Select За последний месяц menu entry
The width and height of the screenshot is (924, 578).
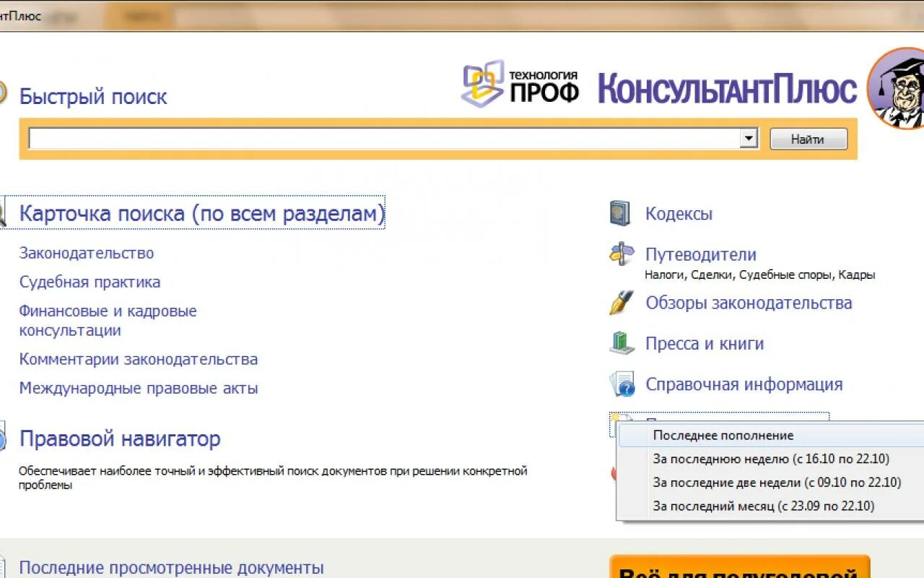coord(771,506)
